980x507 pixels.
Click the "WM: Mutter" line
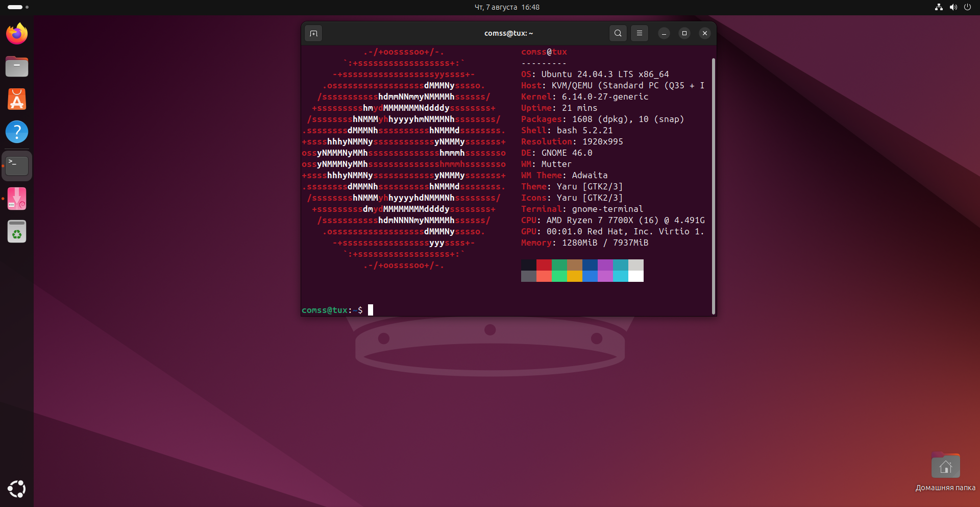(x=547, y=164)
